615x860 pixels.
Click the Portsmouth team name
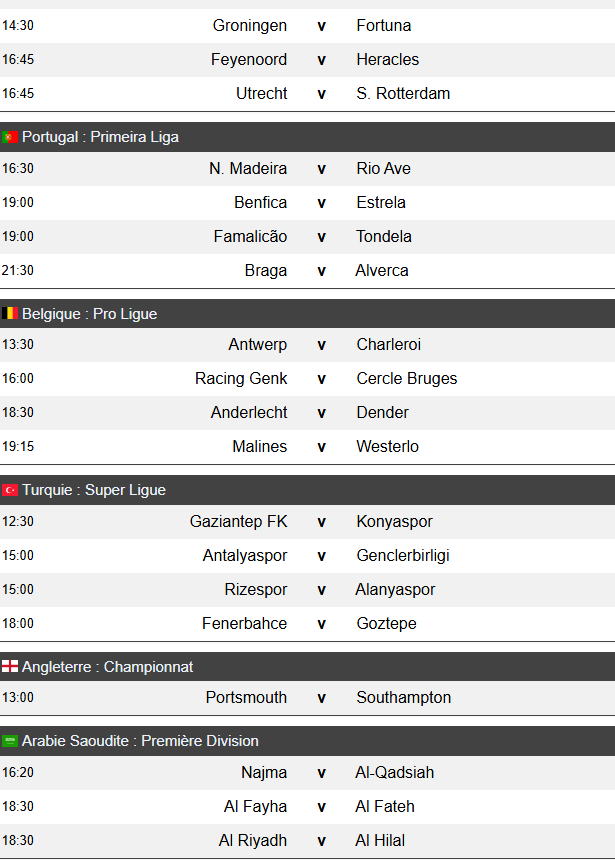246,697
